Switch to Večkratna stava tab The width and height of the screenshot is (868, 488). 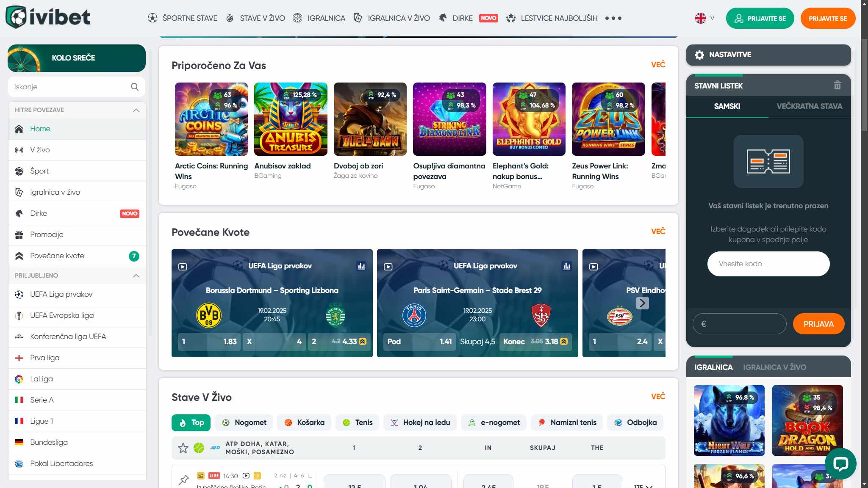(x=809, y=107)
